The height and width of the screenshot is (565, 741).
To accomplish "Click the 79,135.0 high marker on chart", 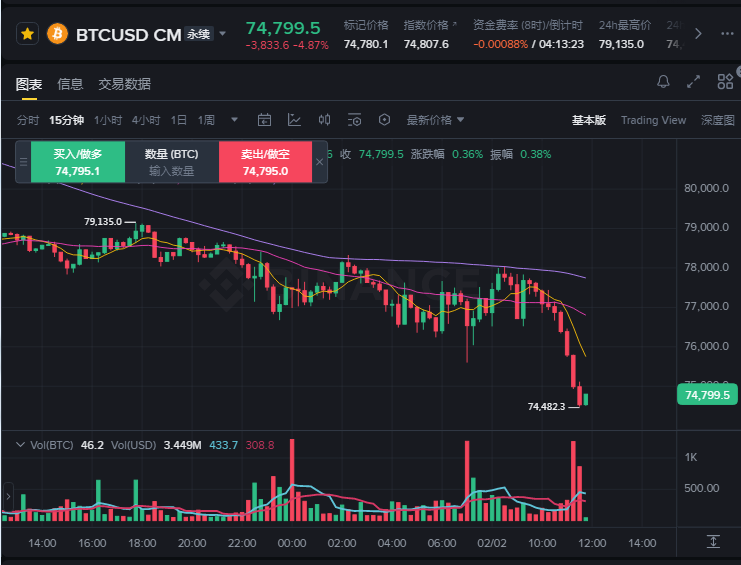I will (103, 222).
